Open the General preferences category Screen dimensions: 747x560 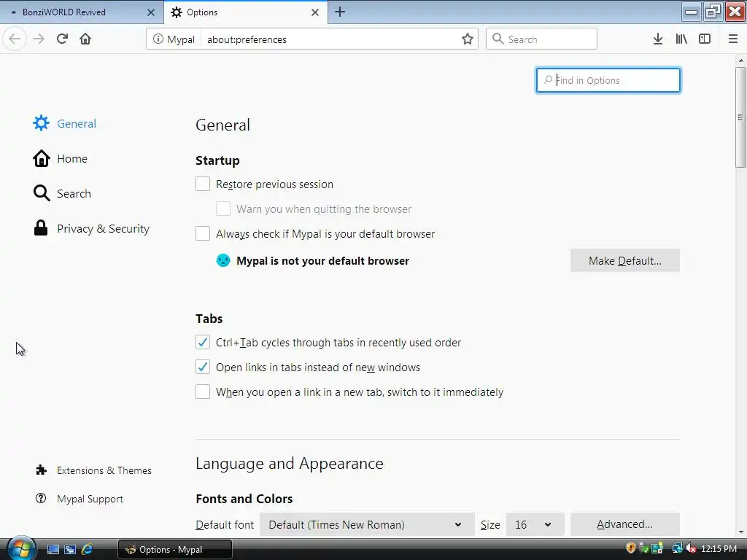coord(64,123)
